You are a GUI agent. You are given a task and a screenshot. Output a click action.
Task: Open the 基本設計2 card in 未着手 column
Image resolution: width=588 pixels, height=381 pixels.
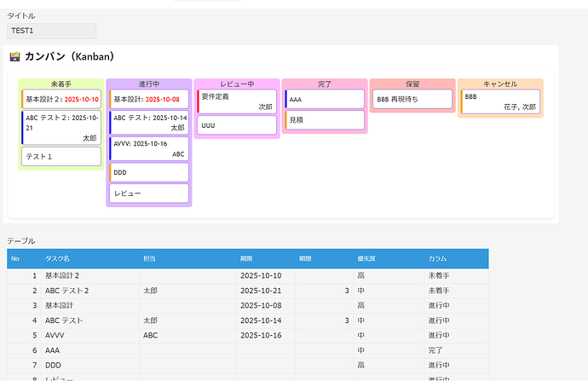click(61, 100)
